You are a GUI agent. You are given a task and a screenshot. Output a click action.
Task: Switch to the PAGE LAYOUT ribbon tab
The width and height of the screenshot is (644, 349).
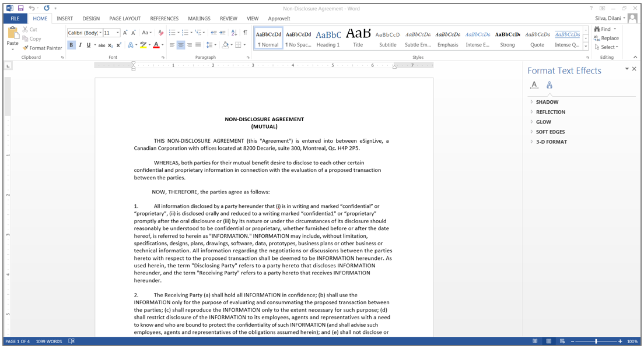point(125,19)
